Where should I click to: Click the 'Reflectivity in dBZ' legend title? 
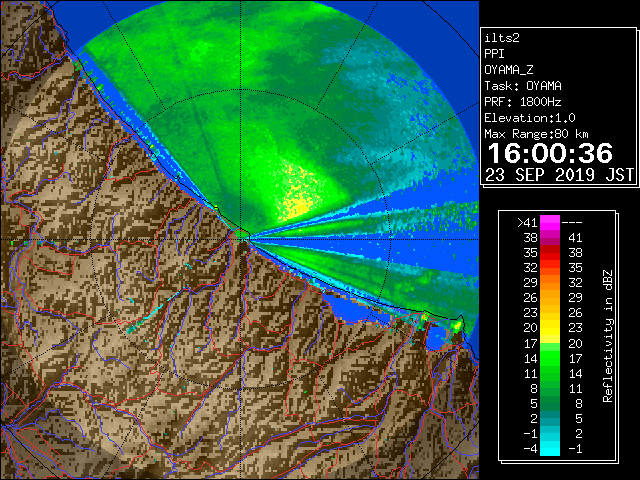pos(607,336)
